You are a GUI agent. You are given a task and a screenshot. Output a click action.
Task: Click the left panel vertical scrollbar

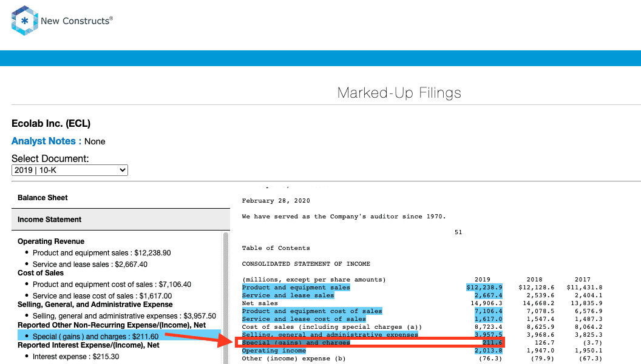[226, 297]
